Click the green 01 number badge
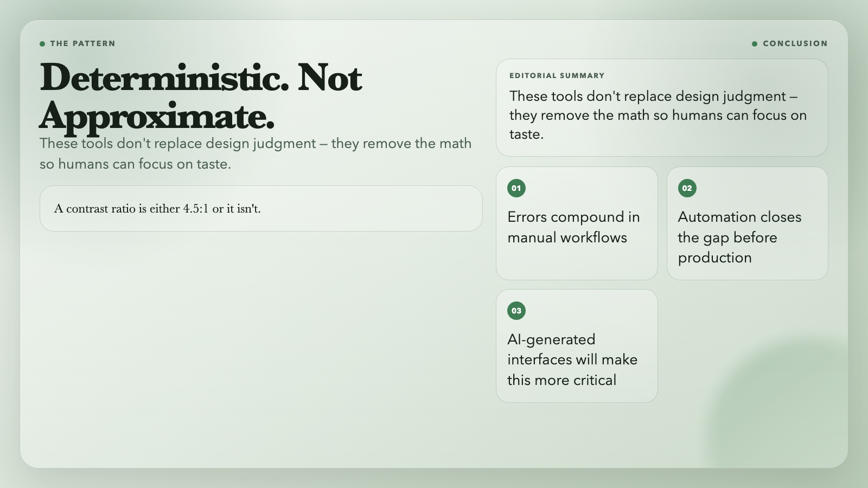This screenshot has width=868, height=488. 516,188
